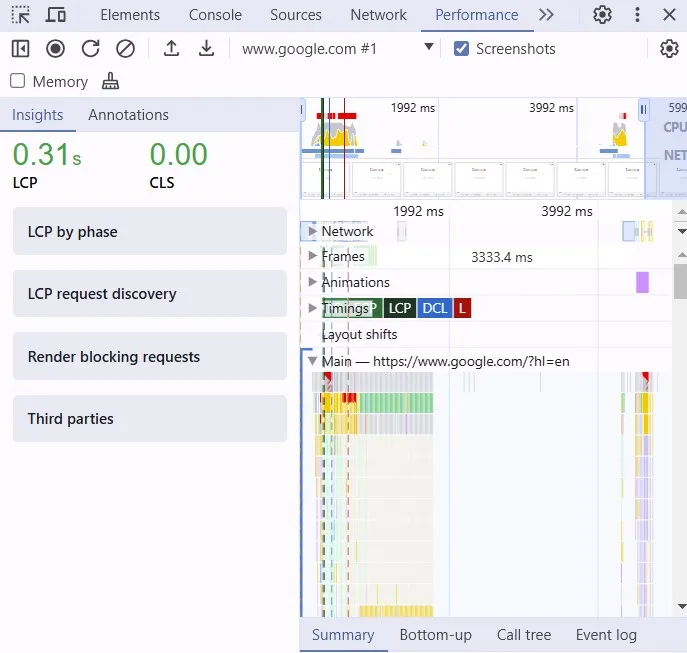This screenshot has height=653, width=687.
Task: Click the collect garbage broom icon
Action: 110,81
